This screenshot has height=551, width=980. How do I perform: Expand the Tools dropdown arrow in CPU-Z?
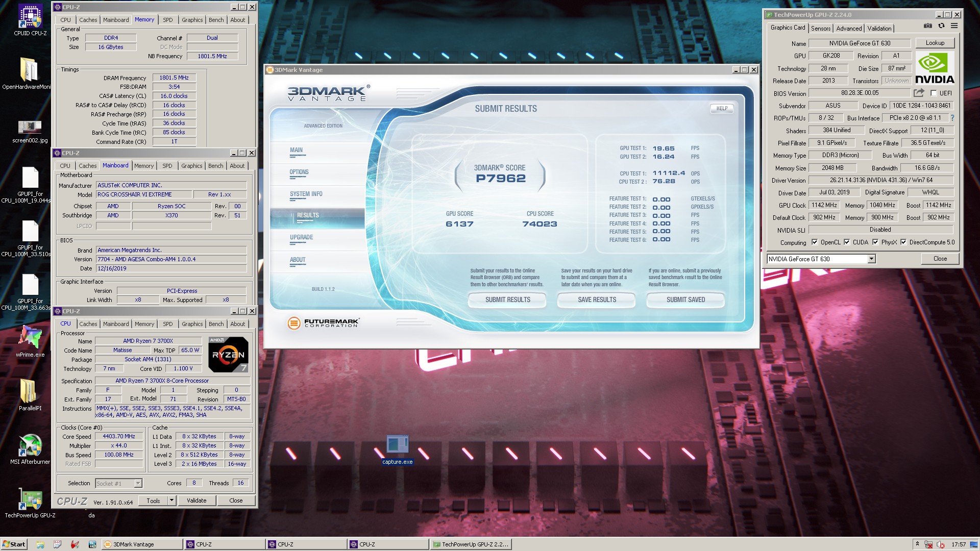171,500
